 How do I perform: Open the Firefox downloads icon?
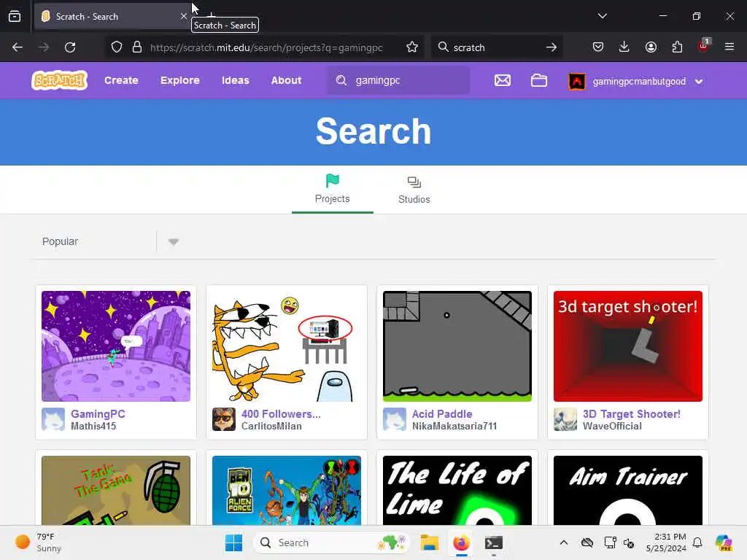click(624, 47)
